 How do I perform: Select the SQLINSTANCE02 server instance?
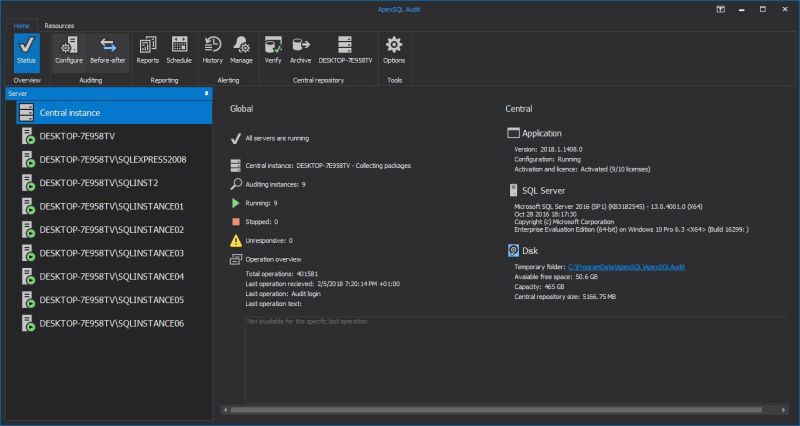(x=114, y=230)
